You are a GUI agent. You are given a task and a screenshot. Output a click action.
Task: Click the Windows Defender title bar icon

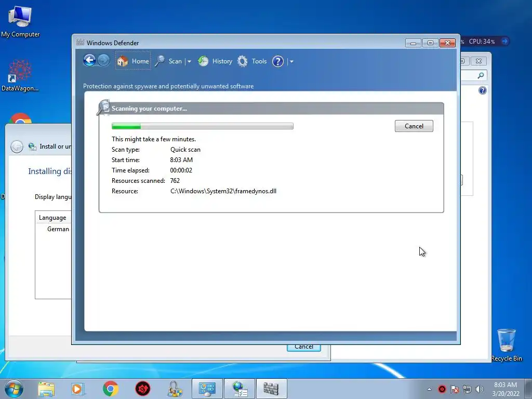click(x=80, y=43)
